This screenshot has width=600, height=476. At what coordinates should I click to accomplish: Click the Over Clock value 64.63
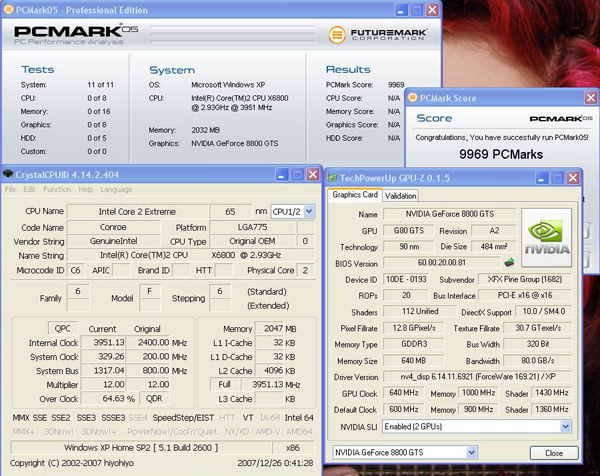click(x=103, y=398)
